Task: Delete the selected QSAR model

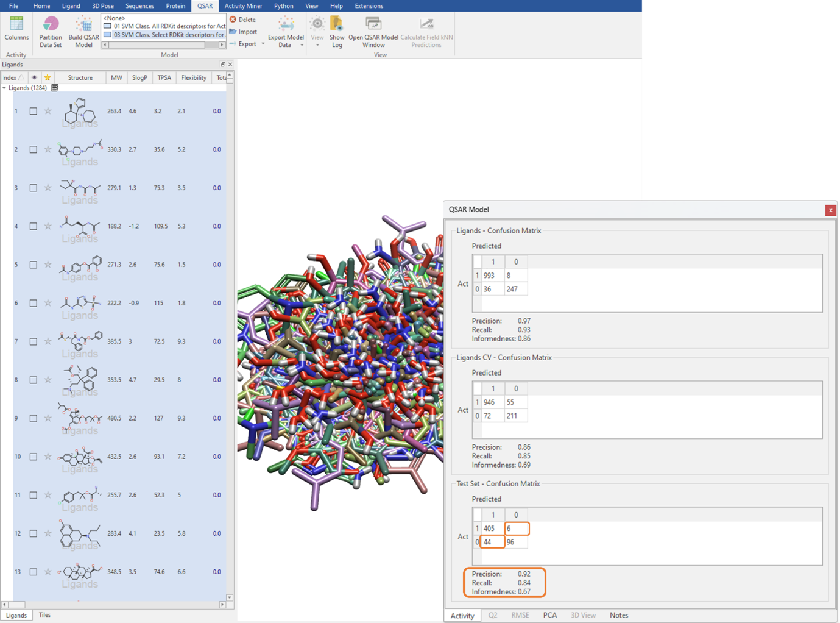Action: pos(242,20)
